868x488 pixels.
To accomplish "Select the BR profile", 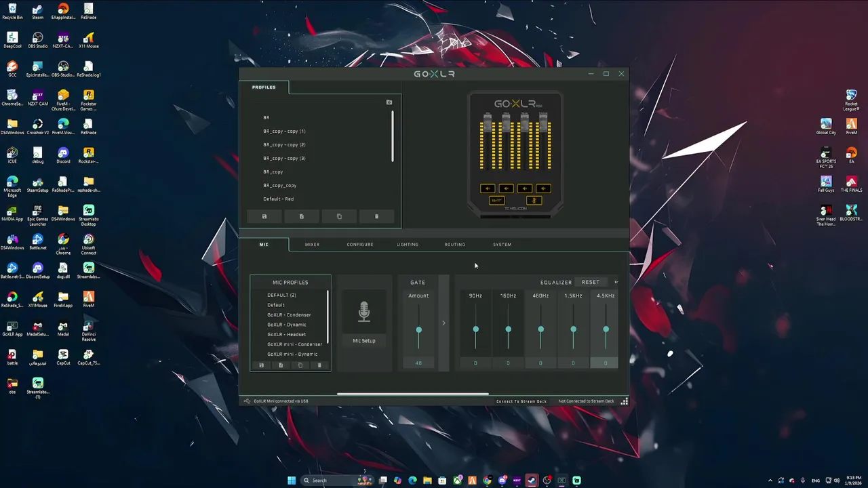I will point(267,117).
